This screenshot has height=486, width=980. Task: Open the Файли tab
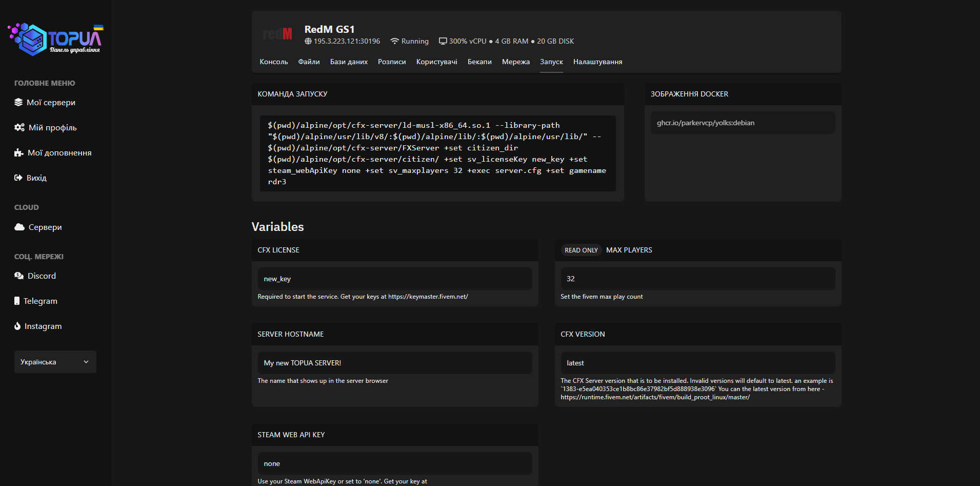pos(309,62)
